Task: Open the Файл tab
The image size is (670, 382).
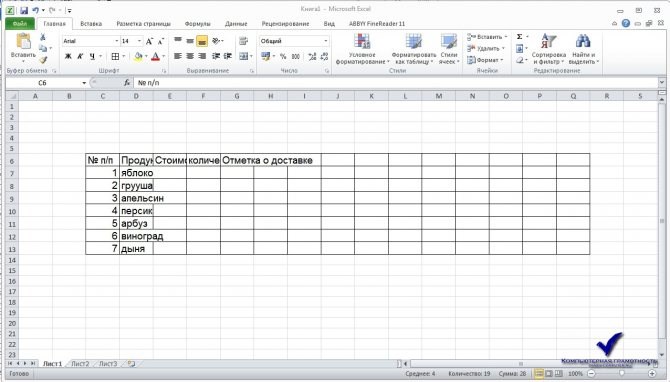Action: coord(20,24)
